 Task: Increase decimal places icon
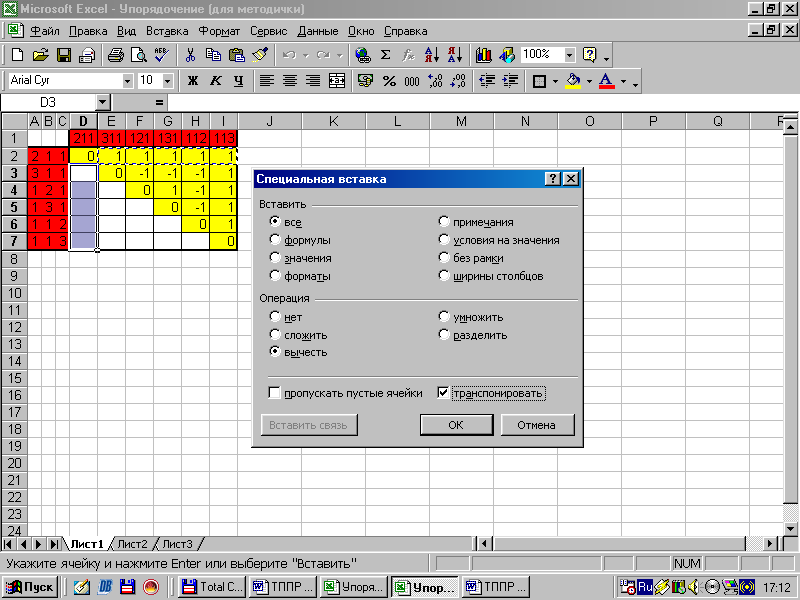435,81
